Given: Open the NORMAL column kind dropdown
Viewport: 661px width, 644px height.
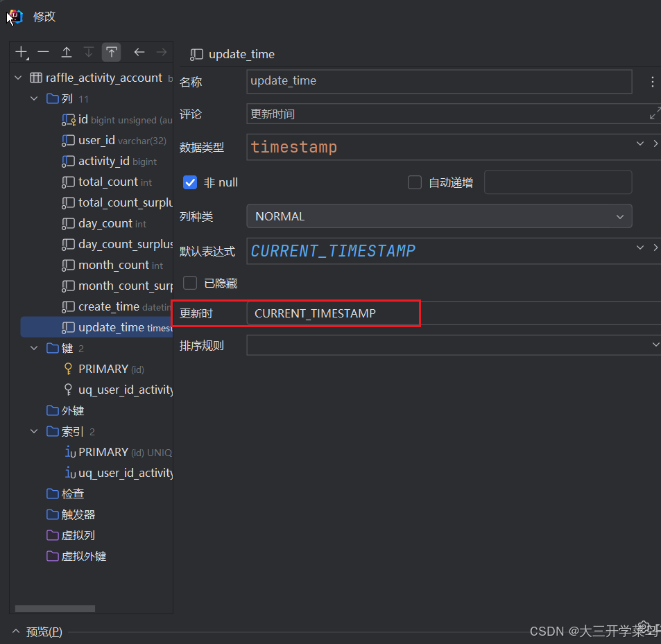Looking at the screenshot, I should click(x=619, y=216).
